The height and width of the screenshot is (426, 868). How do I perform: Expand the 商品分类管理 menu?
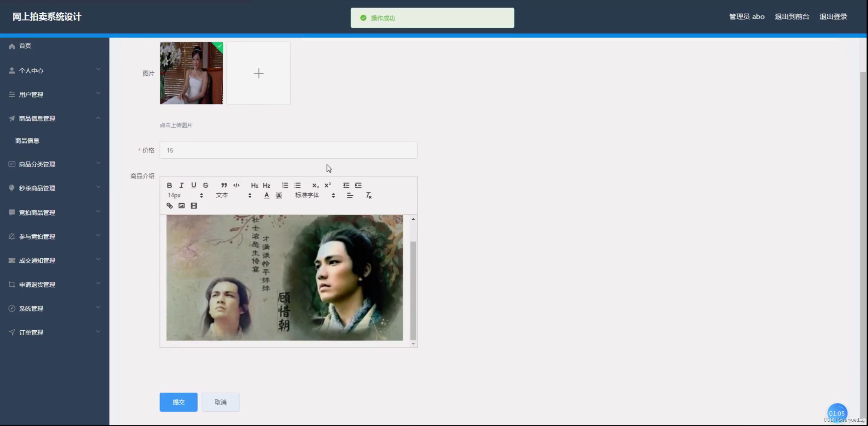pos(55,164)
